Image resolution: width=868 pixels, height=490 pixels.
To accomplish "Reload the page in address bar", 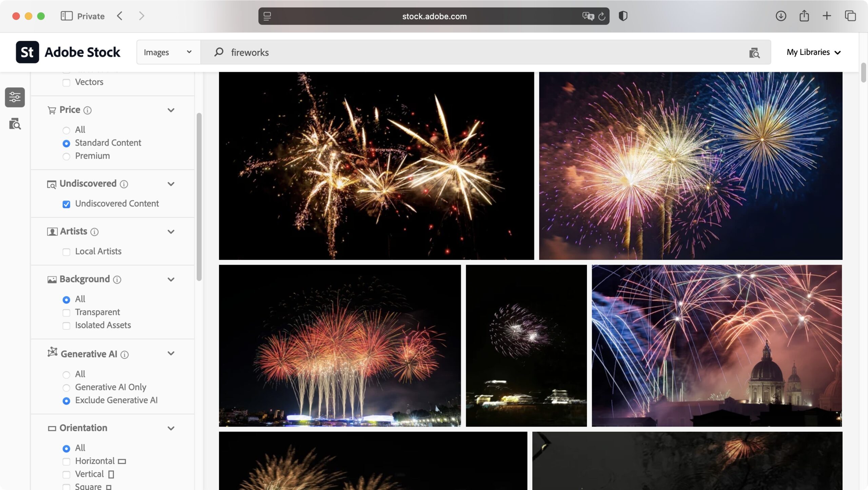I will click(602, 16).
